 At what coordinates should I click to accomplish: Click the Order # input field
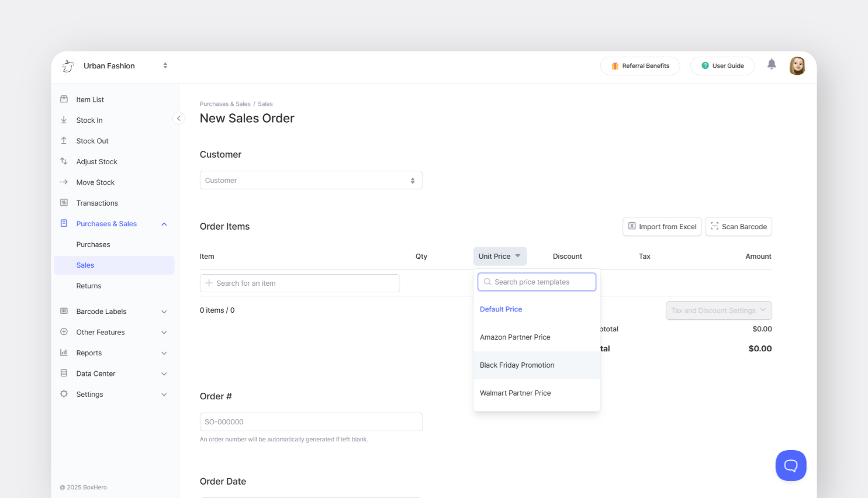[311, 421]
